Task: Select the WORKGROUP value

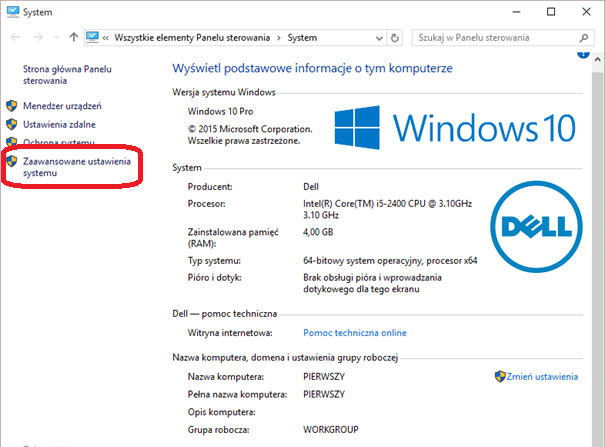Action: [331, 430]
